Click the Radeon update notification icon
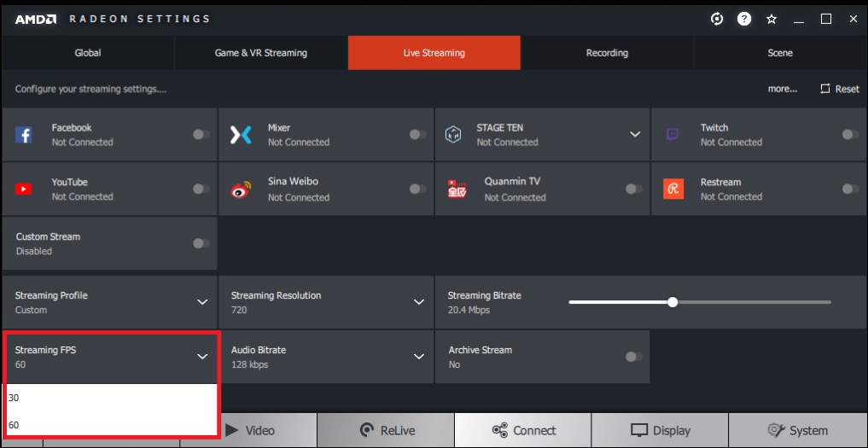 [717, 19]
